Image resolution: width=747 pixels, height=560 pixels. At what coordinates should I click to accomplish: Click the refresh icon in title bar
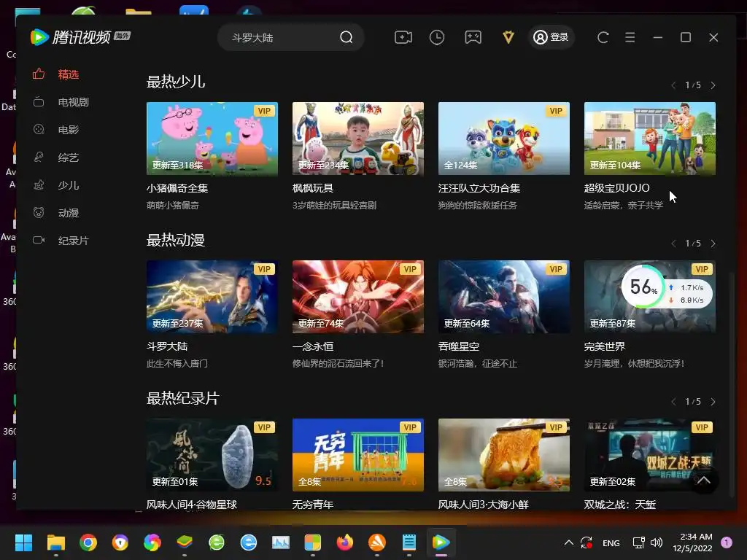[x=603, y=37]
